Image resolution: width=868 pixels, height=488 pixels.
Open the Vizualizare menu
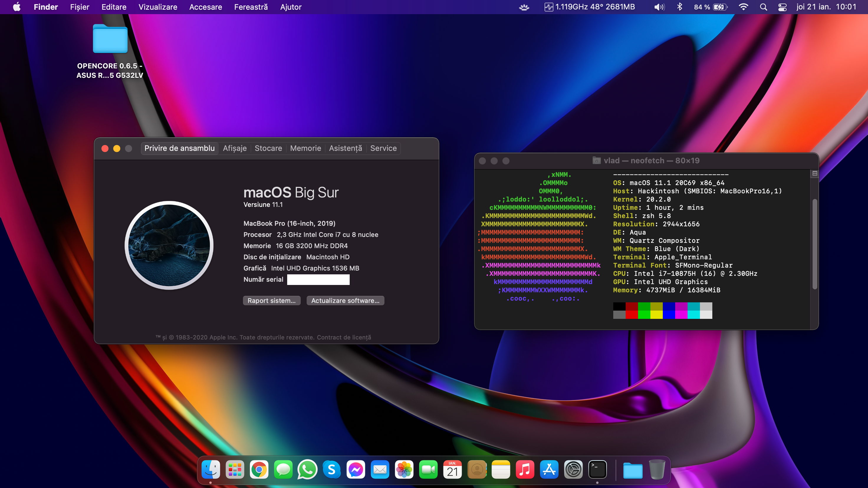158,7
